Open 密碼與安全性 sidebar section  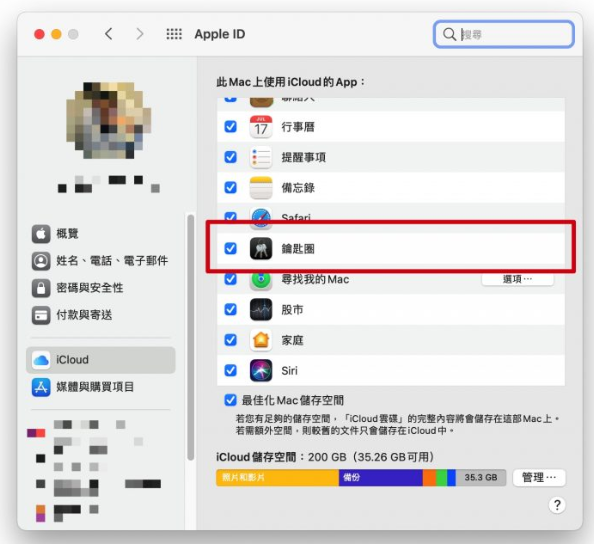click(100, 288)
